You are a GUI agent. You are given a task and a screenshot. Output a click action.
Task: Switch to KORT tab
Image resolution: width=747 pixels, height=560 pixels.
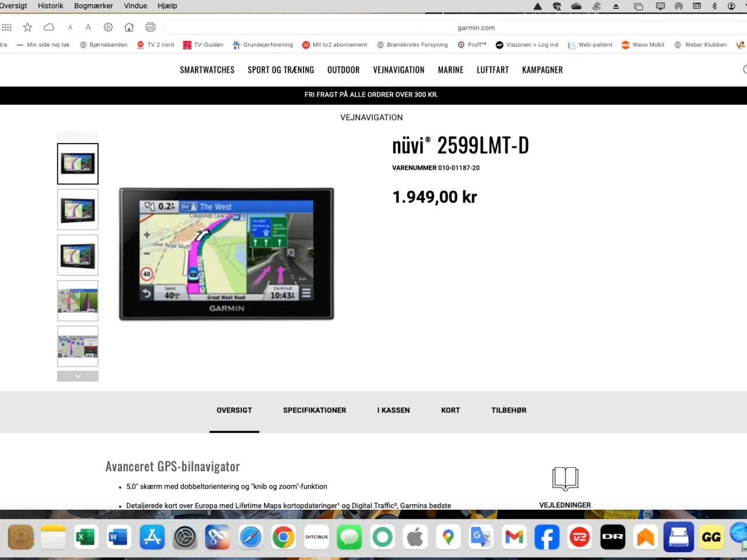tap(451, 411)
